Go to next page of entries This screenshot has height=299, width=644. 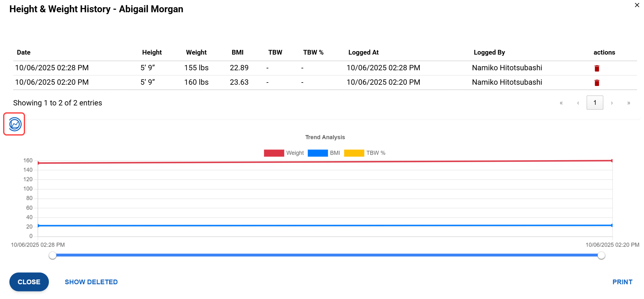tap(611, 103)
